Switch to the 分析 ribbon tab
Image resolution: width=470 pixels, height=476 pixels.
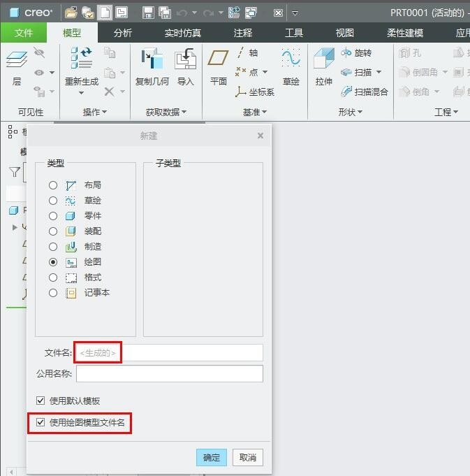click(123, 33)
